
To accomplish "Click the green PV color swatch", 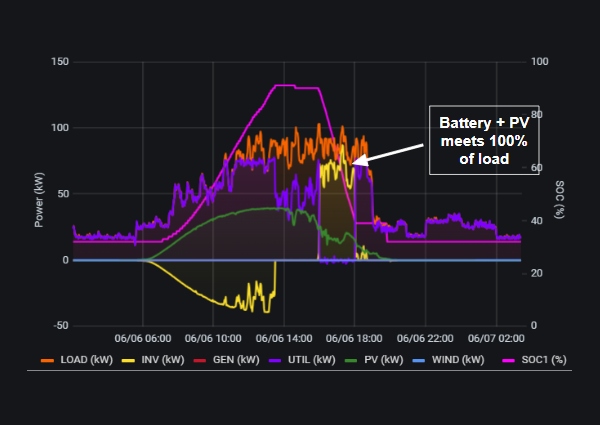I will [x=351, y=360].
